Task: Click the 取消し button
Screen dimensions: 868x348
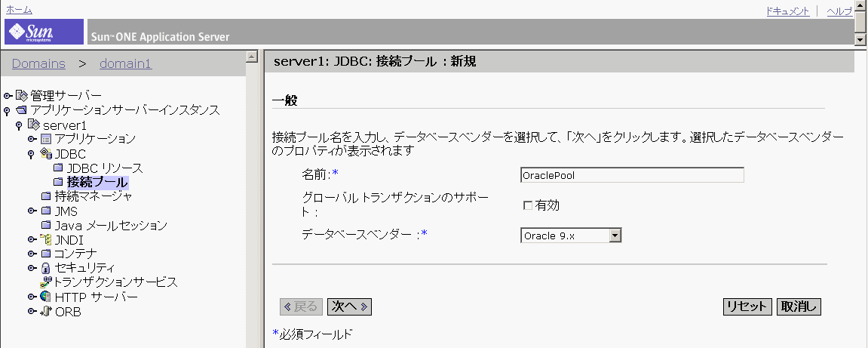Action: coord(799,306)
